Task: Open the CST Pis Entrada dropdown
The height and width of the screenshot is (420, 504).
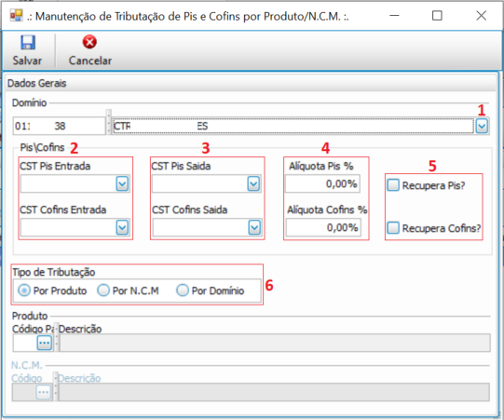Action: click(x=122, y=184)
